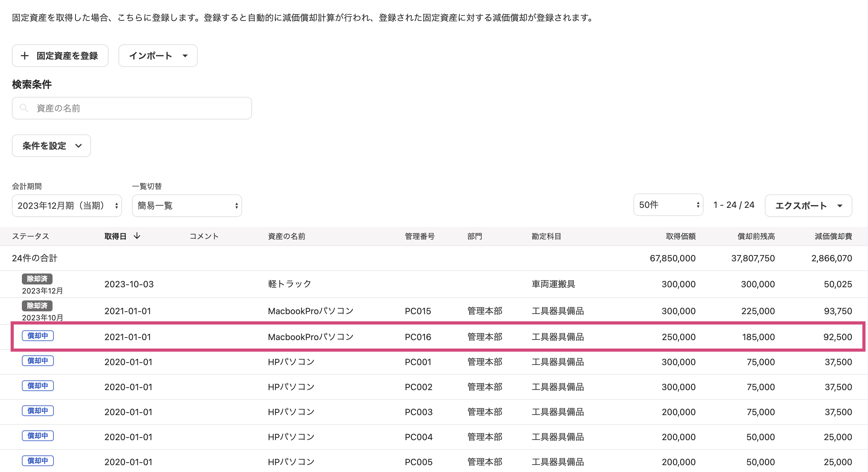Click the 225,000 balance value
This screenshot has width=868, height=472.
tap(758, 311)
